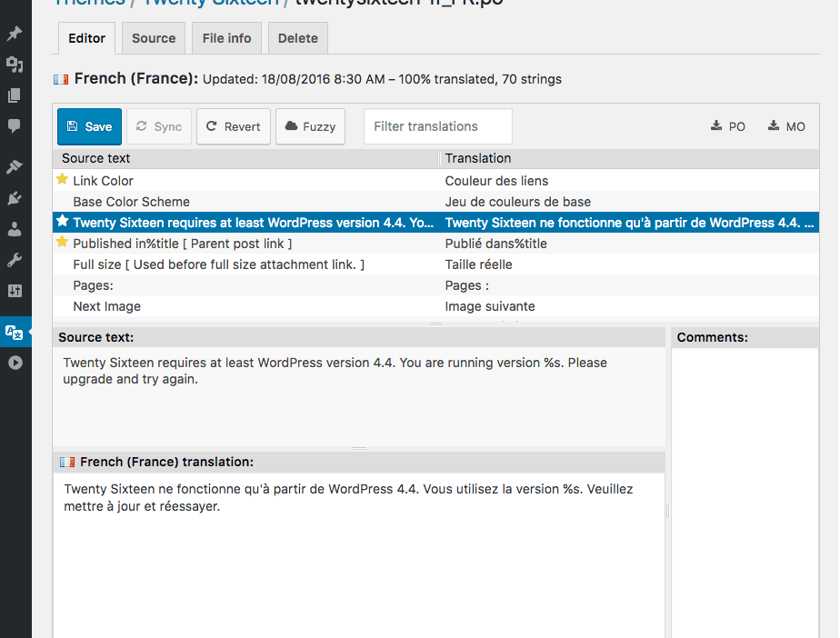Image resolution: width=840 pixels, height=638 pixels.
Task: Click the Twenty Sixteen breadcrumb link
Action: tap(211, 3)
